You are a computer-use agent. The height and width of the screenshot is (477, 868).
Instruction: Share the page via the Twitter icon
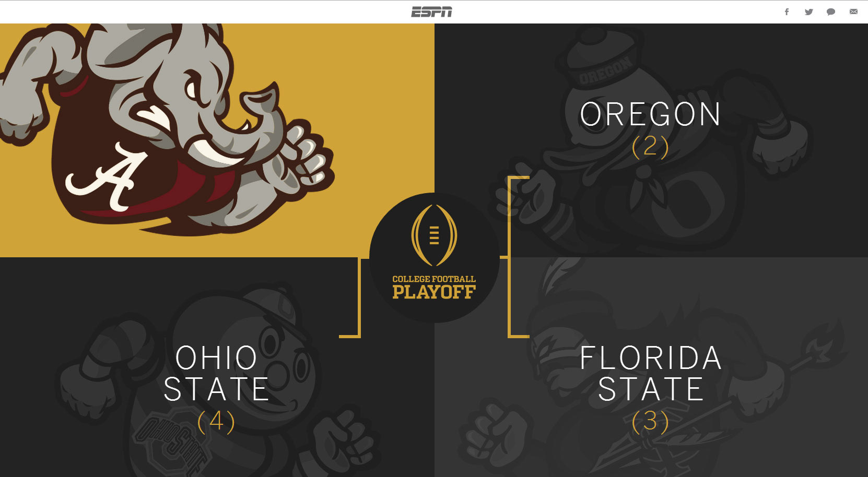[808, 12]
